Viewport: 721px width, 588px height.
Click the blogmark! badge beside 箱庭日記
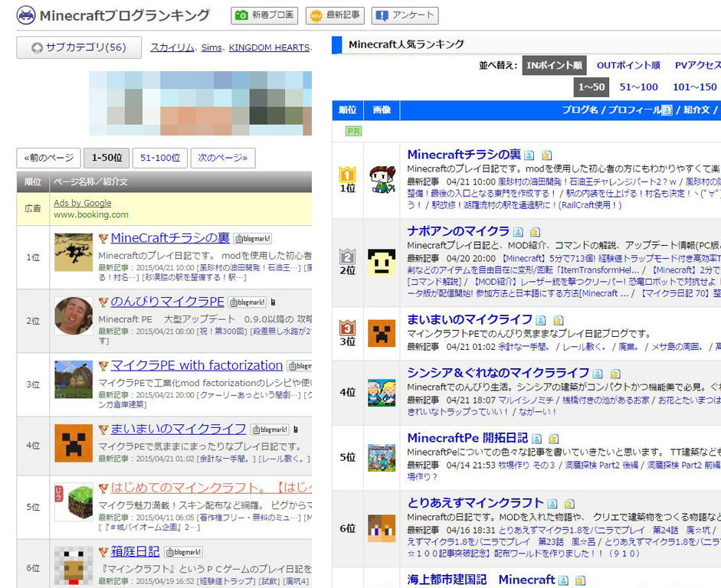183,552
